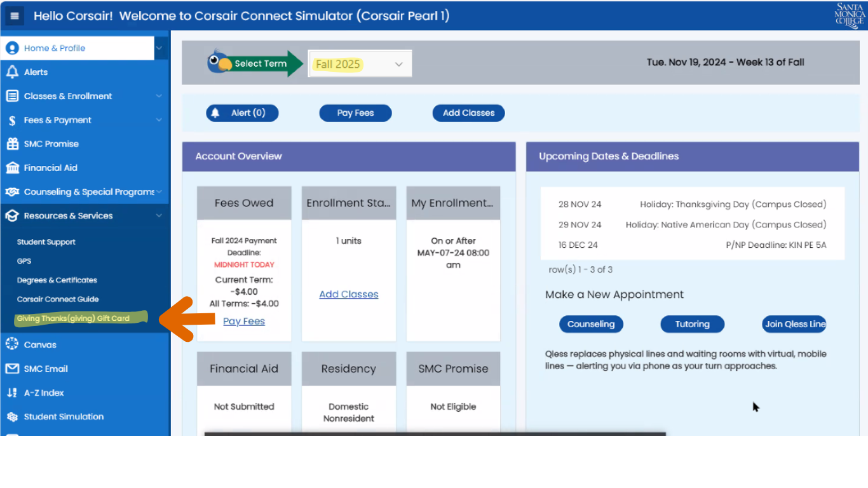Click the Financial Aid bank icon
The height and width of the screenshot is (488, 868).
[x=12, y=168]
